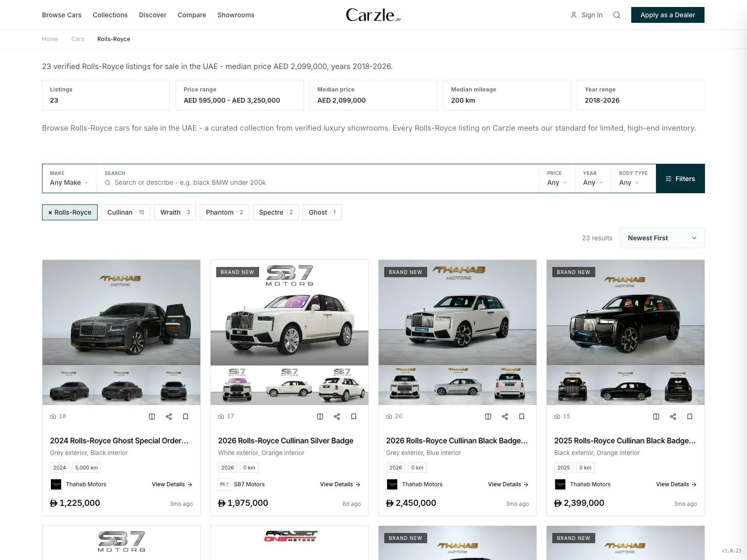Open the Filters panel button
This screenshot has height=560, width=747.
[680, 179]
